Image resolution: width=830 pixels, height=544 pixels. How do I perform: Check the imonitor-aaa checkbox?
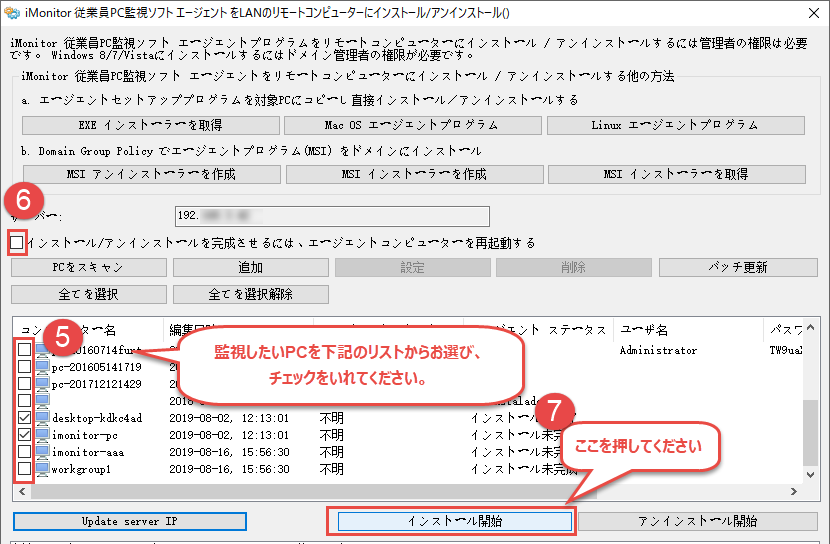pyautogui.click(x=25, y=452)
